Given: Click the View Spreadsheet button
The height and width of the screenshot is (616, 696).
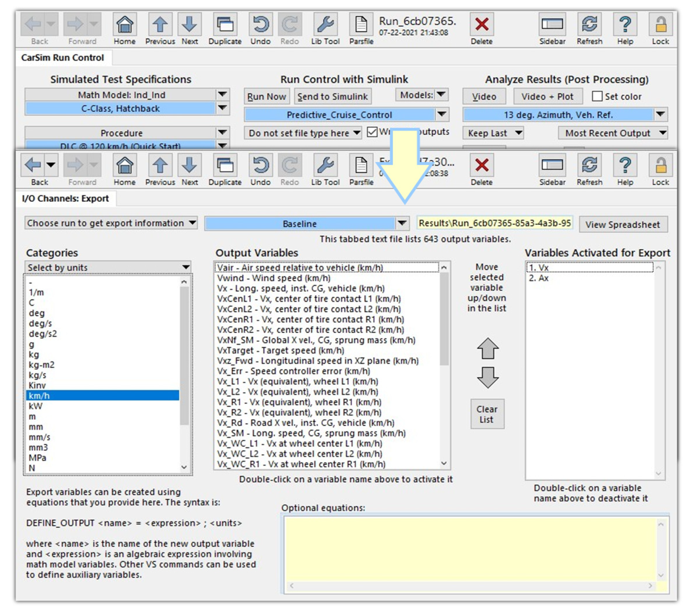Looking at the screenshot, I should (623, 224).
